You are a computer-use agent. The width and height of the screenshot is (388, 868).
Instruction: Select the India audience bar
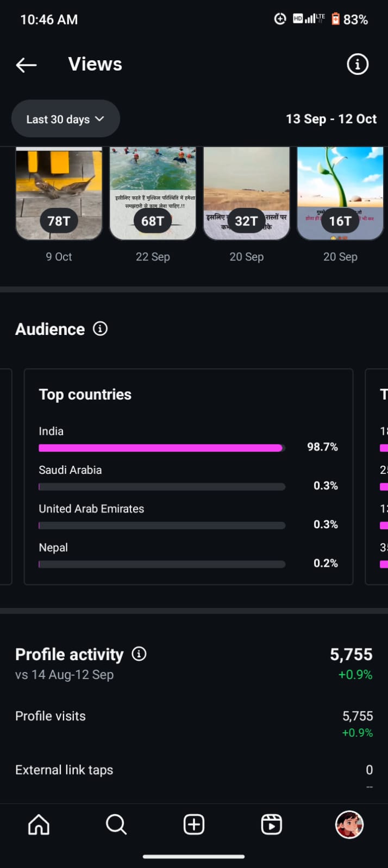(x=161, y=448)
